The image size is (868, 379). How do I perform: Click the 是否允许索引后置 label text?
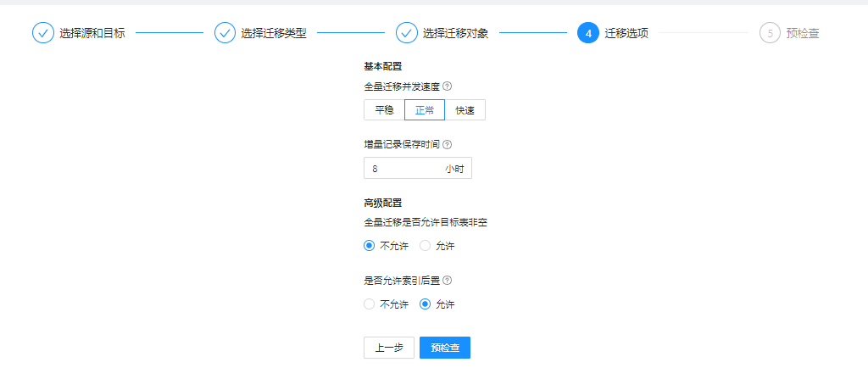tap(402, 281)
